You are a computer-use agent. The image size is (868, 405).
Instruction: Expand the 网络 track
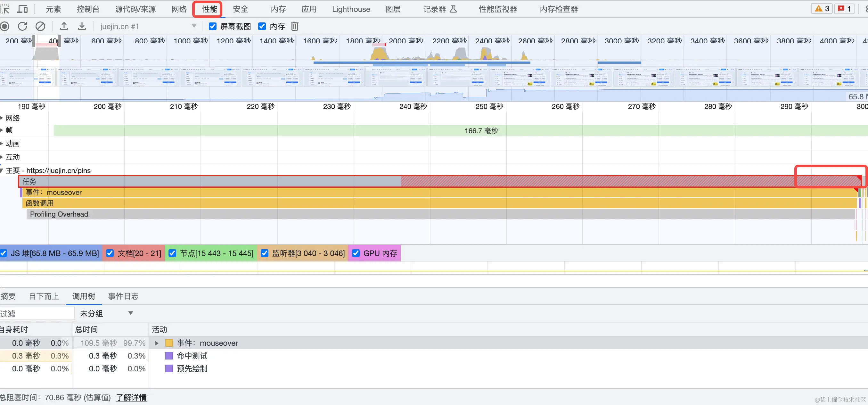click(x=2, y=118)
